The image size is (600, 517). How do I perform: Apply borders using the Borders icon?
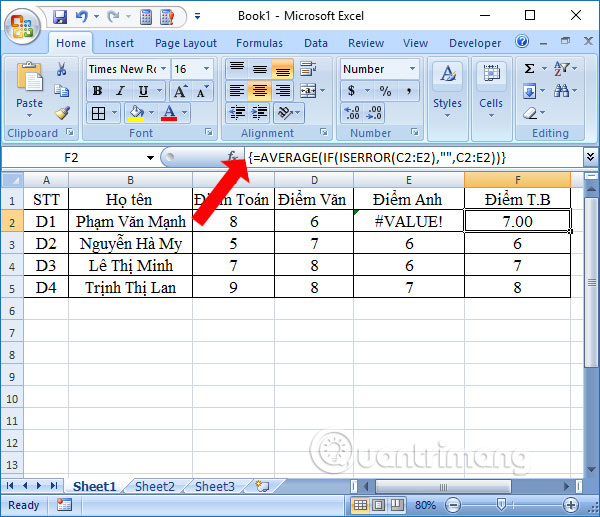(98, 113)
